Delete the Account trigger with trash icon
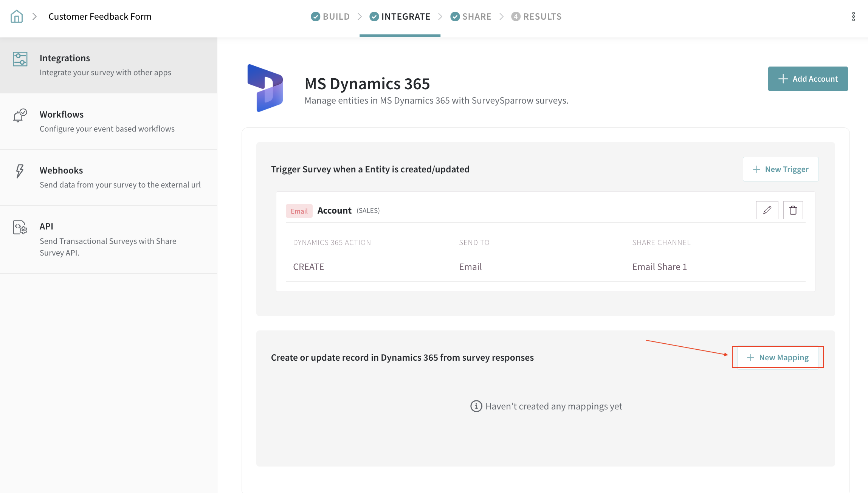The height and width of the screenshot is (493, 868). 793,210
